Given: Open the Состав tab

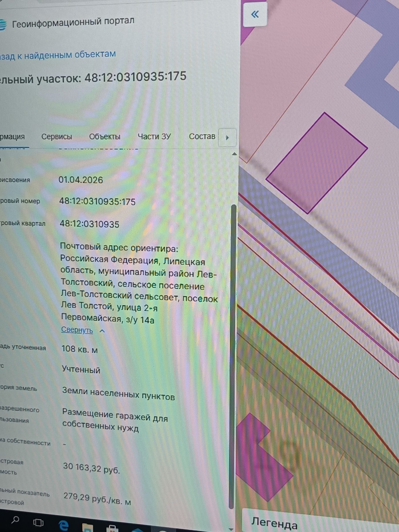Looking at the screenshot, I should click(202, 136).
